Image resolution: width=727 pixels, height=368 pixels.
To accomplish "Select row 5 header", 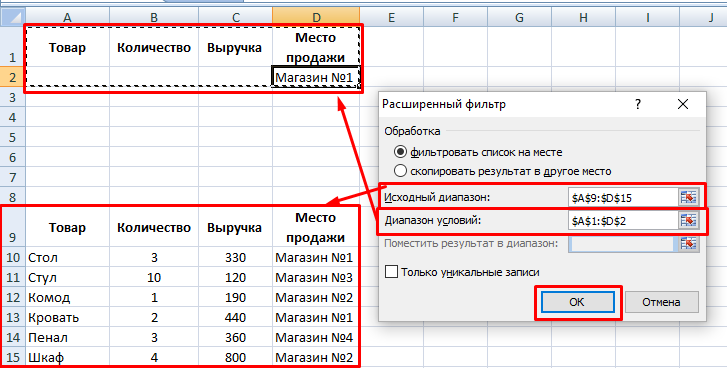I will 12,138.
